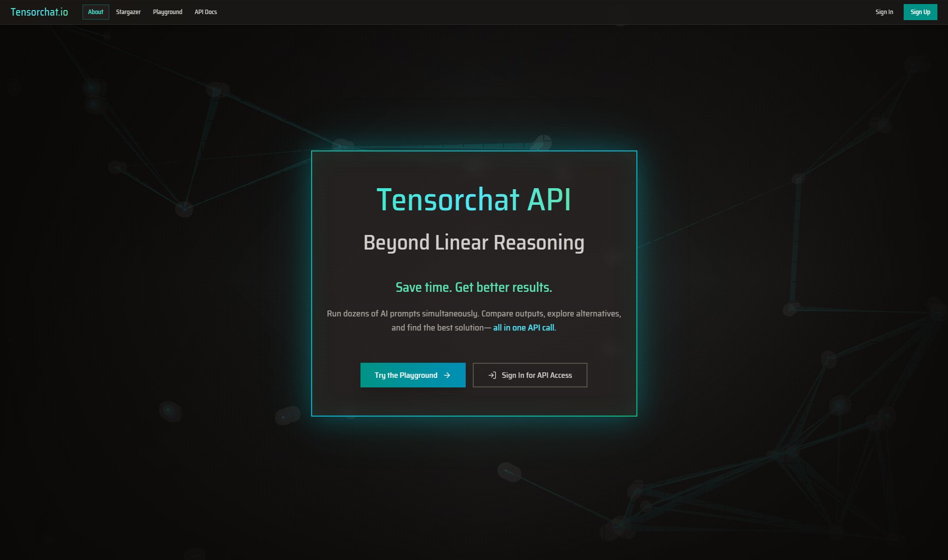Click the login arrow icon before Sign In for API
This screenshot has width=948, height=560.
click(492, 375)
